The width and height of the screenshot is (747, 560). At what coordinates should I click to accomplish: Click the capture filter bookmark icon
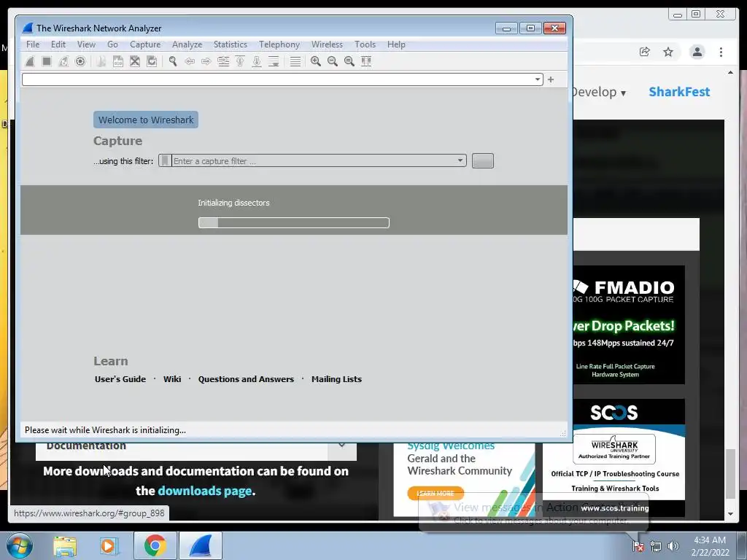point(165,161)
